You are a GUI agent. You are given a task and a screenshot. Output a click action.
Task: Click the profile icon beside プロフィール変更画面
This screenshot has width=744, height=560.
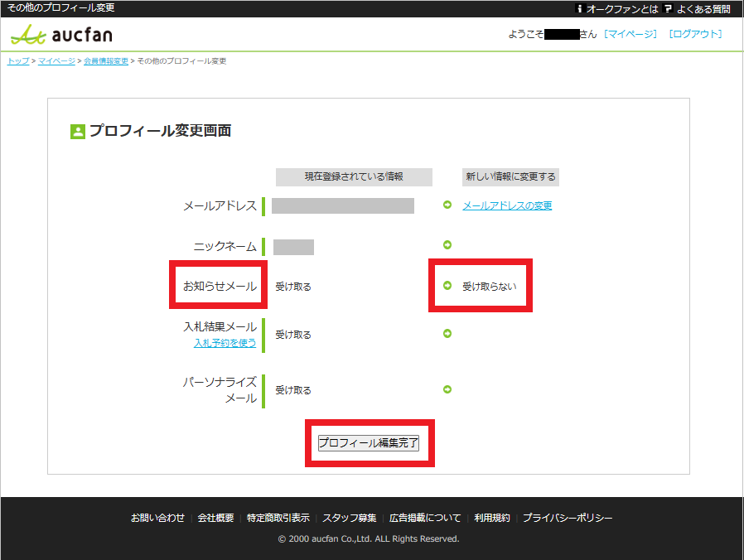[78, 132]
